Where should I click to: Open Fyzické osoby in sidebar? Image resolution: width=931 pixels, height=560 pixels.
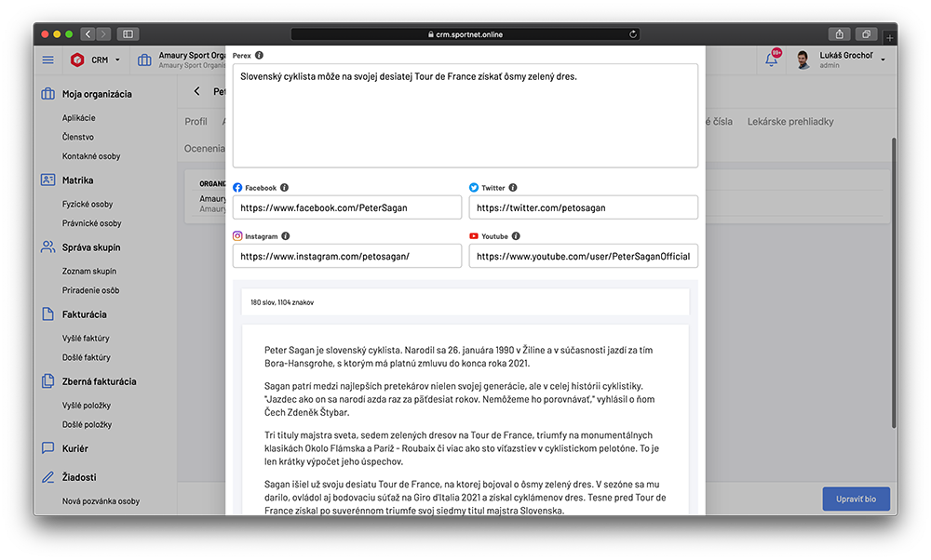pos(88,204)
